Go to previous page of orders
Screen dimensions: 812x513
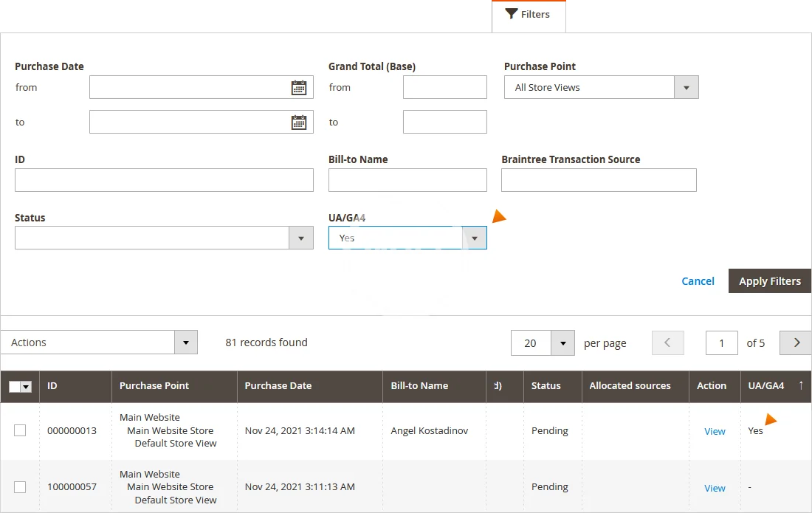[667, 342]
